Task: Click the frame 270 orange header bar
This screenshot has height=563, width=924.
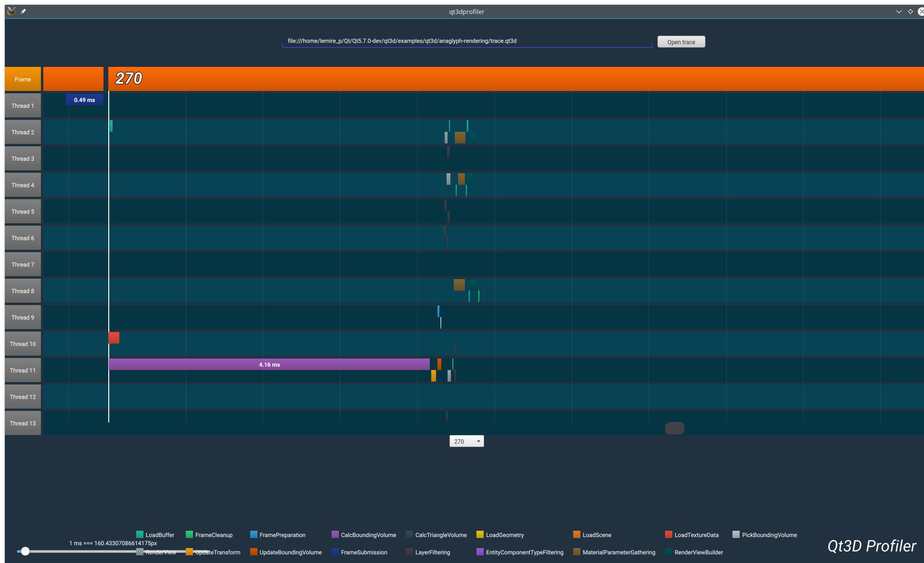Action: (516, 79)
